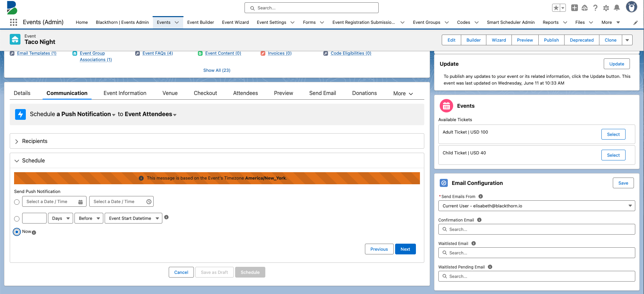Screen dimensions: 644x294
Task: Open the Show All (23) link
Action: tap(217, 70)
